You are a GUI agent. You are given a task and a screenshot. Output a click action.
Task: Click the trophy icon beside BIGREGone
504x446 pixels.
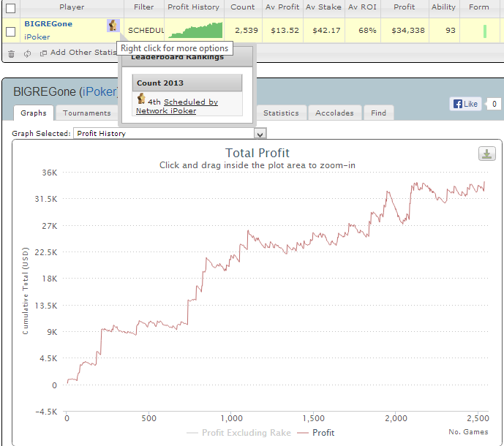click(x=113, y=26)
